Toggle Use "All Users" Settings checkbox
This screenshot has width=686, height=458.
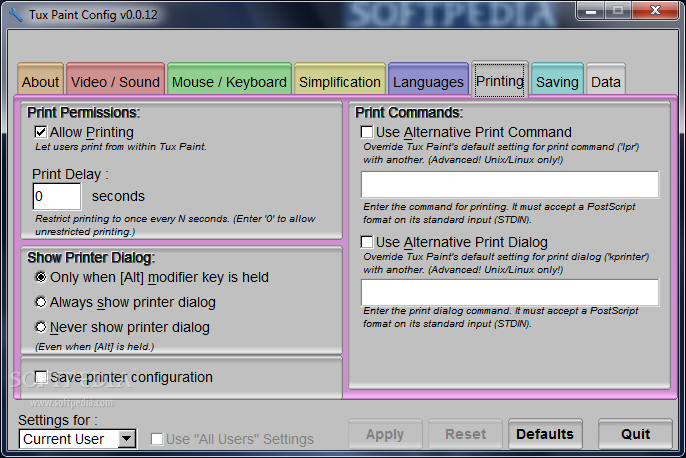157,439
